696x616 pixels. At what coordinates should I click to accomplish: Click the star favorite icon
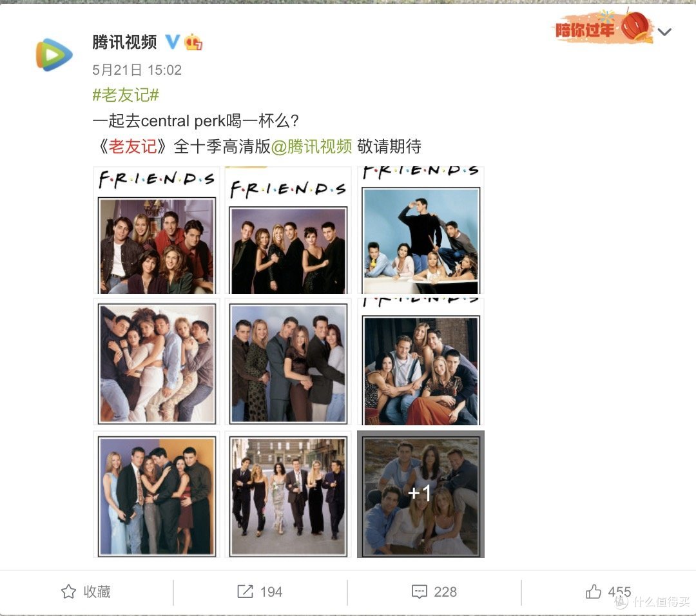[x=68, y=591]
